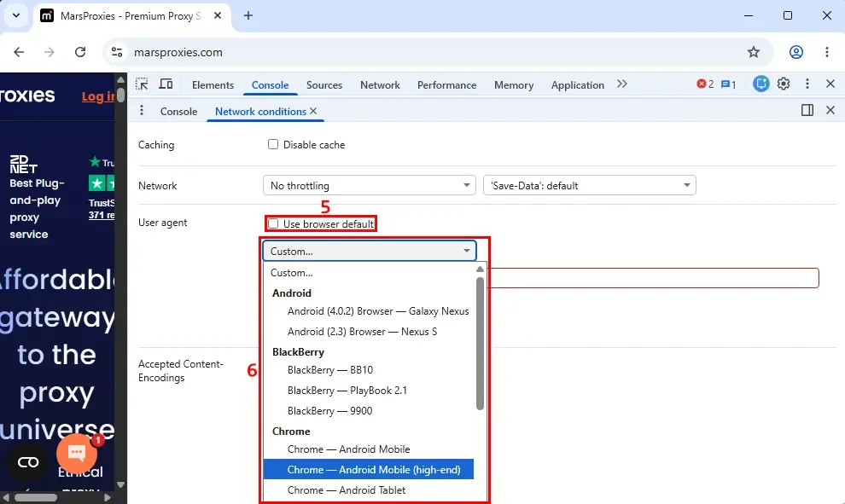845x504 pixels.
Task: View site information icon in address bar
Action: tap(117, 52)
